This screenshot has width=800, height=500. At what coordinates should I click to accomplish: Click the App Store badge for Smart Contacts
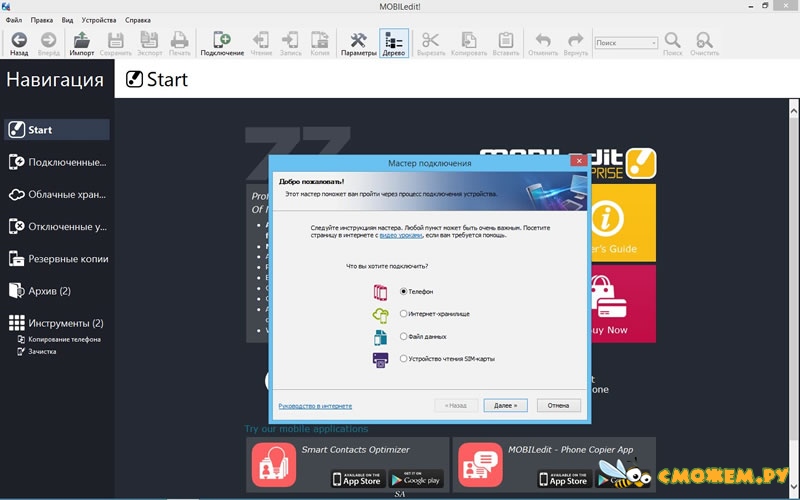point(357,479)
